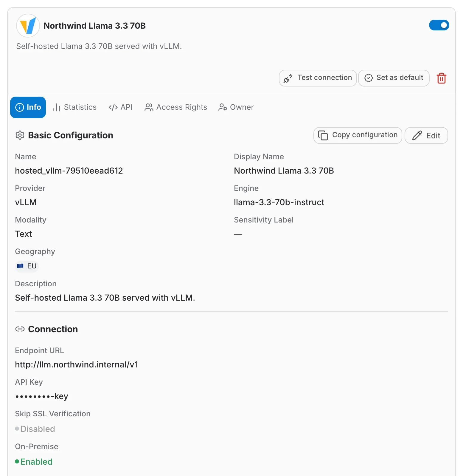Viewport: 463px width, 476px height.
Task: Click the Edit button
Action: [x=426, y=135]
